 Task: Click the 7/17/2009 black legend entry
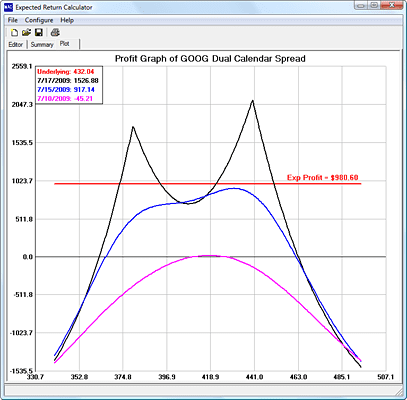point(68,81)
